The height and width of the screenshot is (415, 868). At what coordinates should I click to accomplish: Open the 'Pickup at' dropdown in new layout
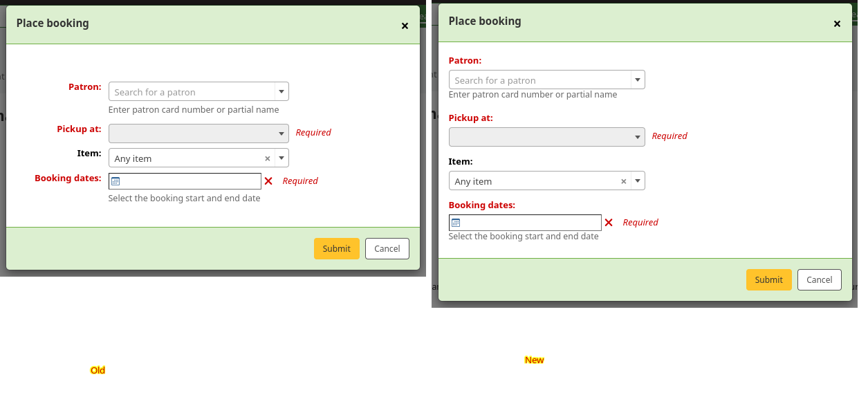pos(546,137)
